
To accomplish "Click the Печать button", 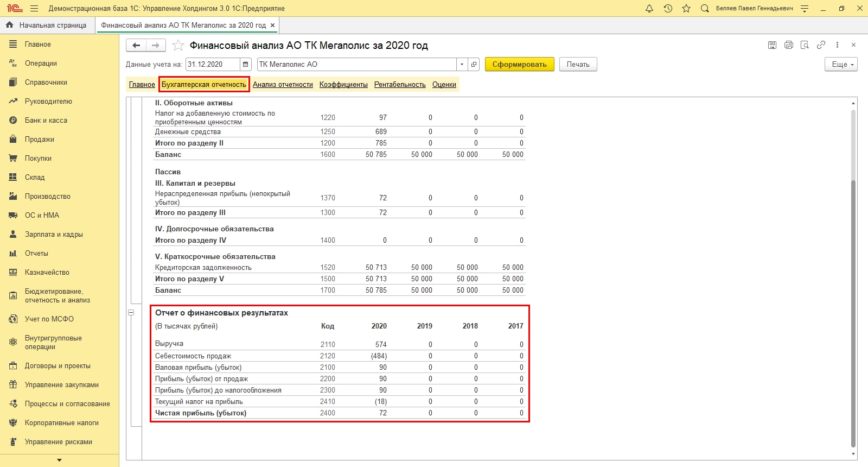I will pyautogui.click(x=578, y=65).
